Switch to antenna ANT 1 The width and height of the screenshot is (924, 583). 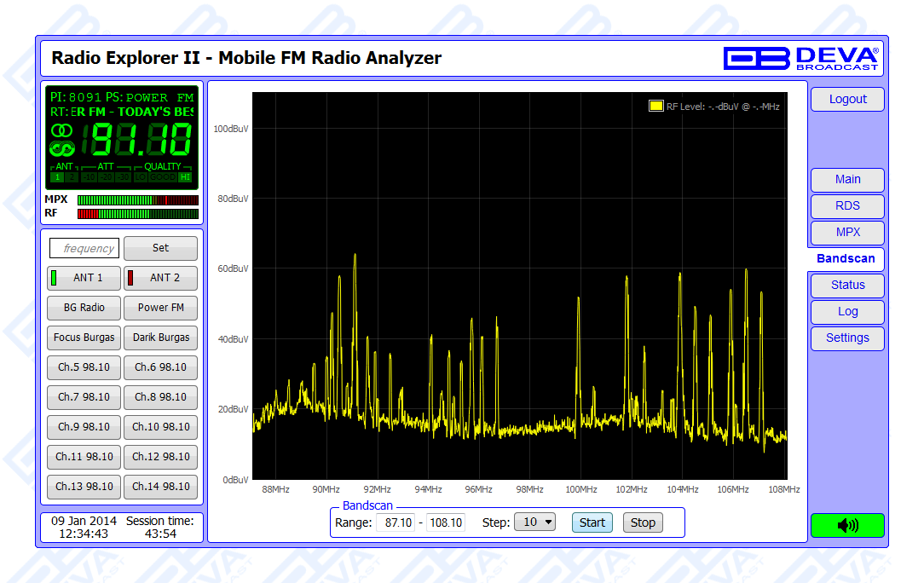coord(84,278)
